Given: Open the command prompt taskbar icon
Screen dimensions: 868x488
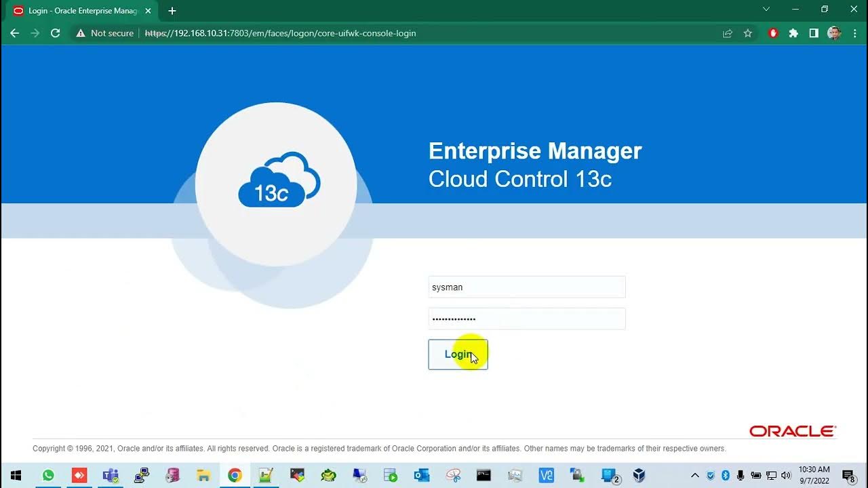Looking at the screenshot, I should coord(484,476).
